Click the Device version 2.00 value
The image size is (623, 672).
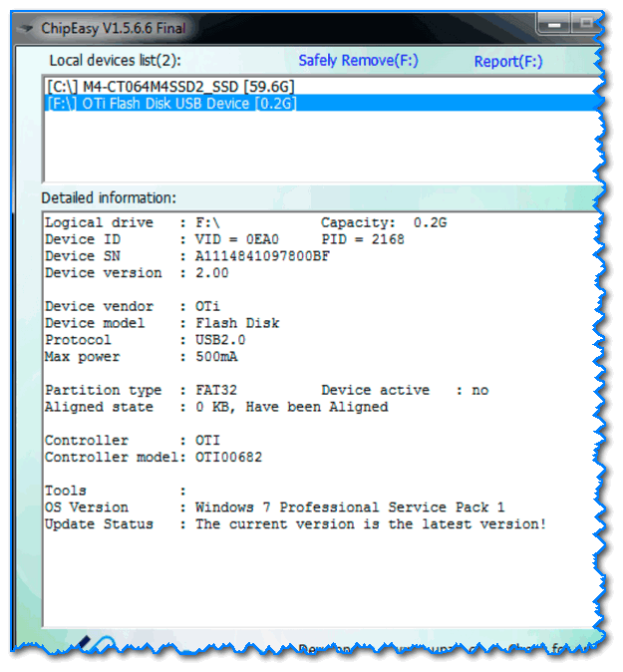(211, 273)
